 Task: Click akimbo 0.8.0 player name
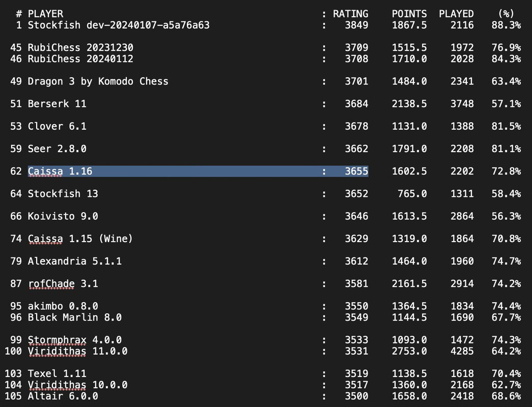(x=63, y=306)
